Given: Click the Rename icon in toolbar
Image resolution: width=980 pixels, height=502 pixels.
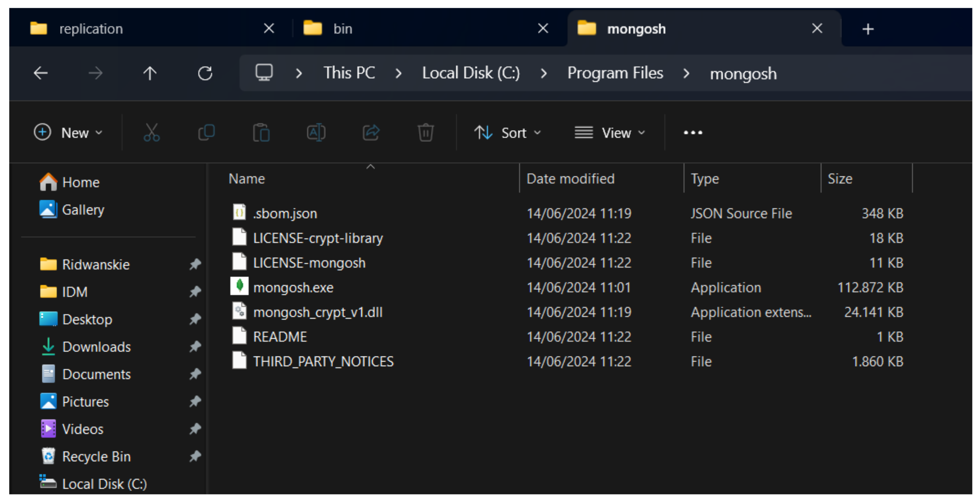Looking at the screenshot, I should click(316, 132).
